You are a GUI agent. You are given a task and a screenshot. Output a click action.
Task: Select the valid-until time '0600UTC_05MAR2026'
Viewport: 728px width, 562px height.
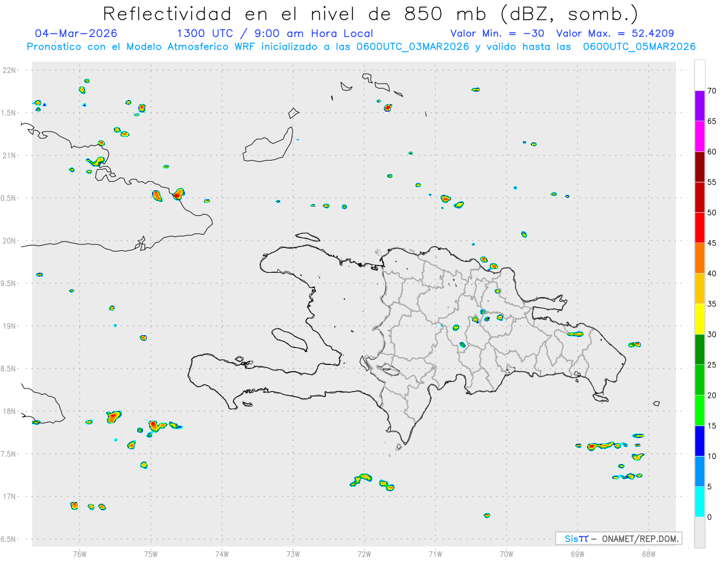click(639, 47)
